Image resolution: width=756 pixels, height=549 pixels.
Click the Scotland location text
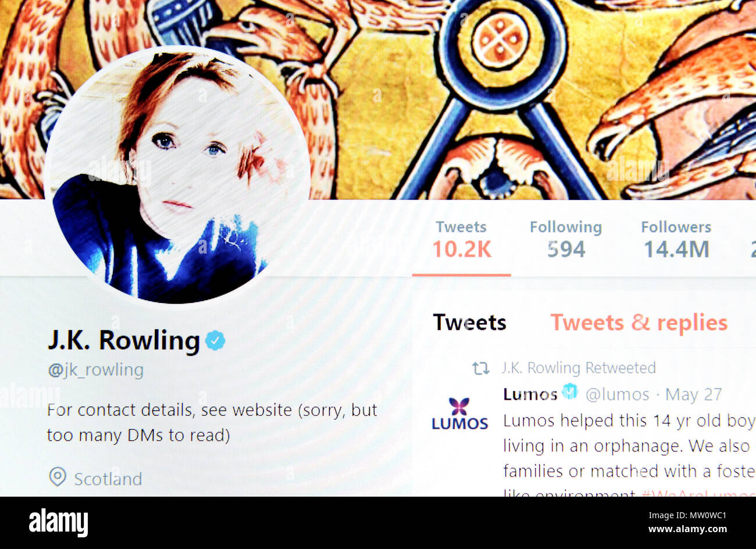click(108, 479)
